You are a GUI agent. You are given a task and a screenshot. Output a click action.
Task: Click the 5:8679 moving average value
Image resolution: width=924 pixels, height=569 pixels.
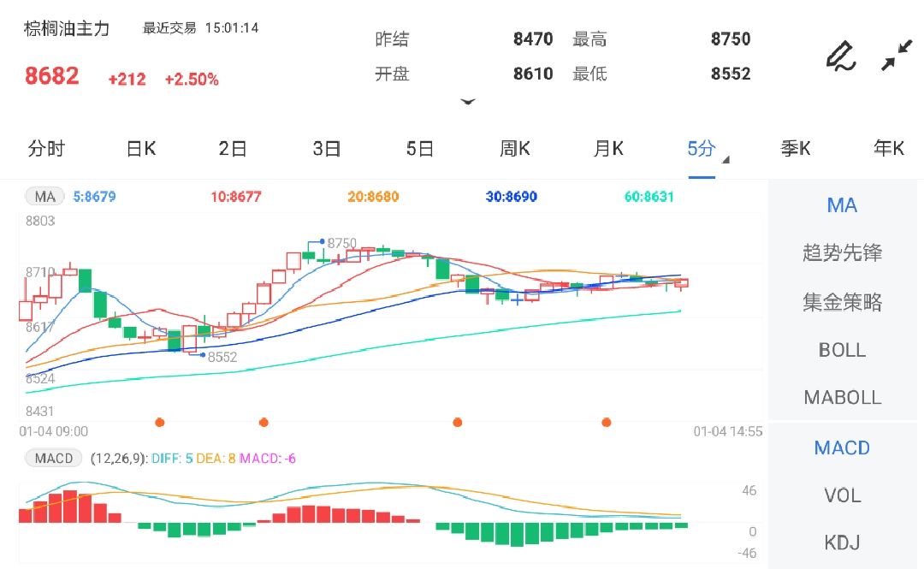pyautogui.click(x=94, y=196)
